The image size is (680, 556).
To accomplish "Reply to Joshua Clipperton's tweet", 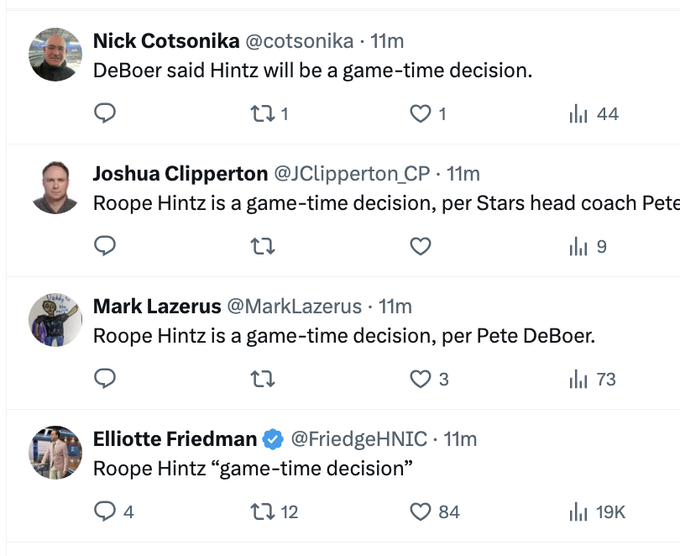I will point(105,246).
